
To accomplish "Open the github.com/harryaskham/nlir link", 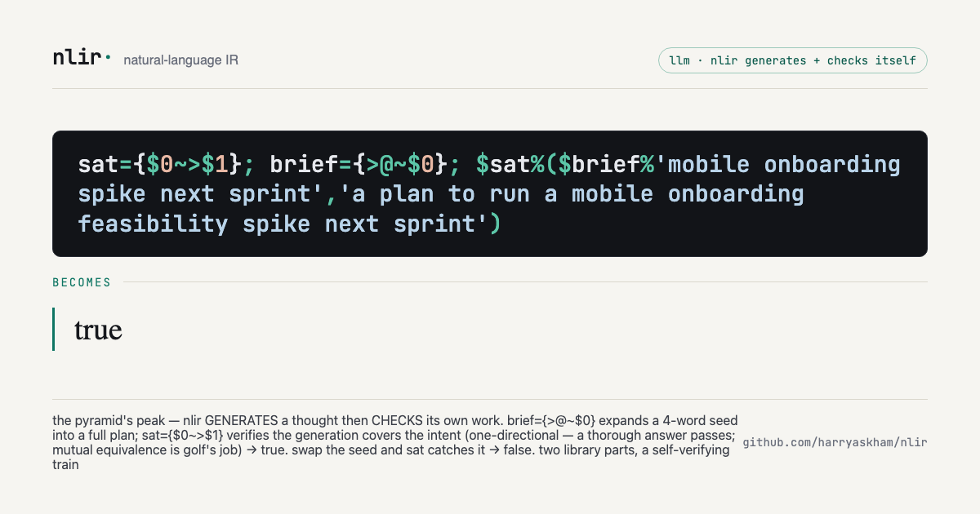I will [835, 442].
